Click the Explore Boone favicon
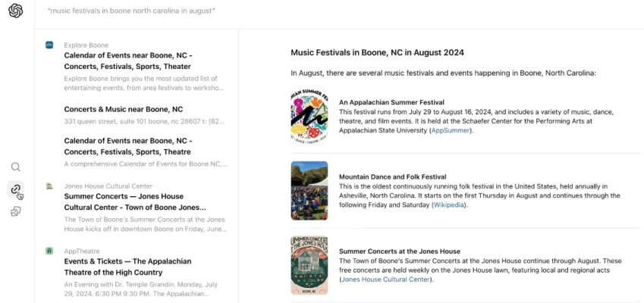The height and width of the screenshot is (303, 644). [x=49, y=45]
